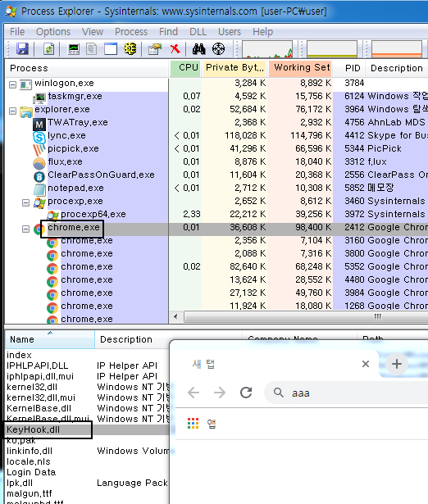Select the procexp64.exe process row
Image resolution: width=428 pixels, height=504 pixels.
tap(216, 215)
